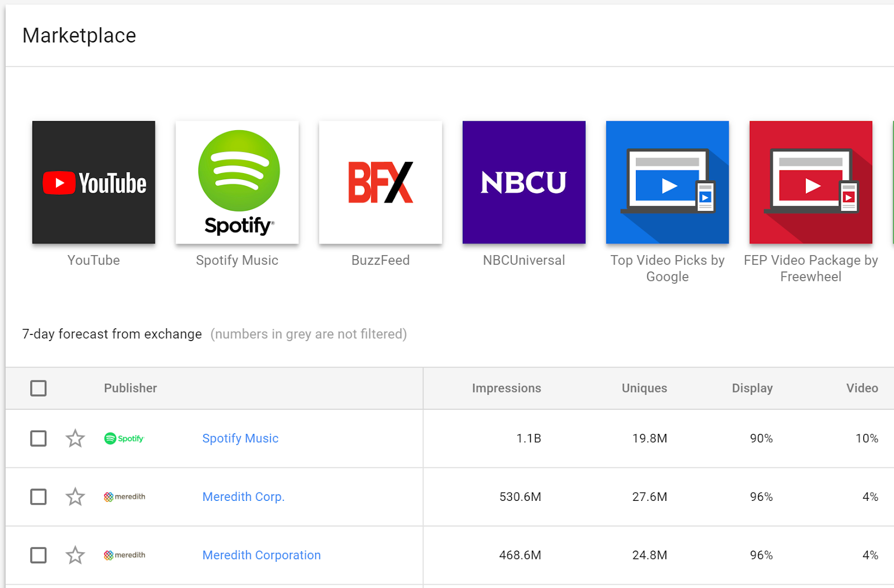
Task: Open the YouTube marketplace tile
Action: (x=93, y=182)
